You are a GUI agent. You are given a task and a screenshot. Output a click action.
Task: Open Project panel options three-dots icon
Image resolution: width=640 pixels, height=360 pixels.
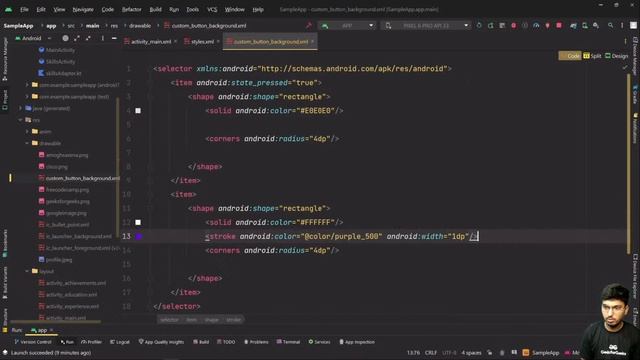click(x=102, y=38)
